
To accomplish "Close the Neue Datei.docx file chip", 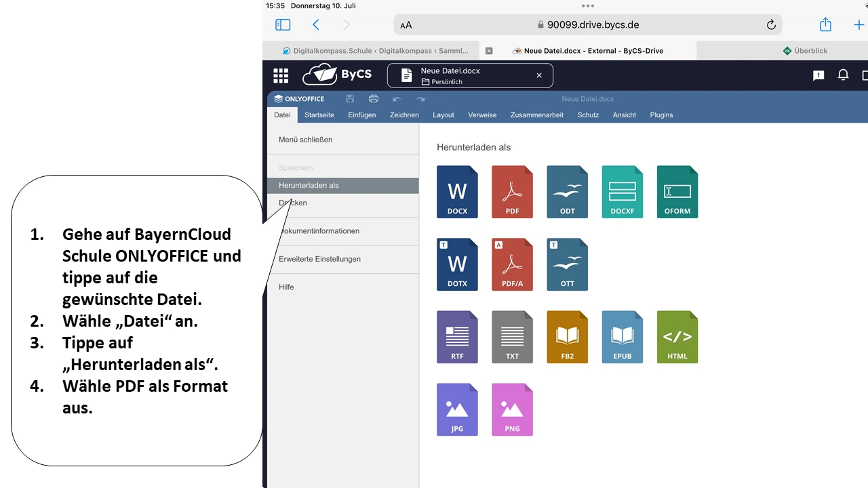I will click(x=539, y=75).
